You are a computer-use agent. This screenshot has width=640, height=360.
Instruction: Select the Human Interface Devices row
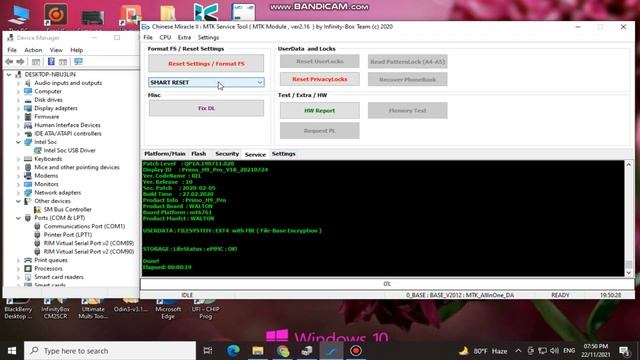click(67, 125)
